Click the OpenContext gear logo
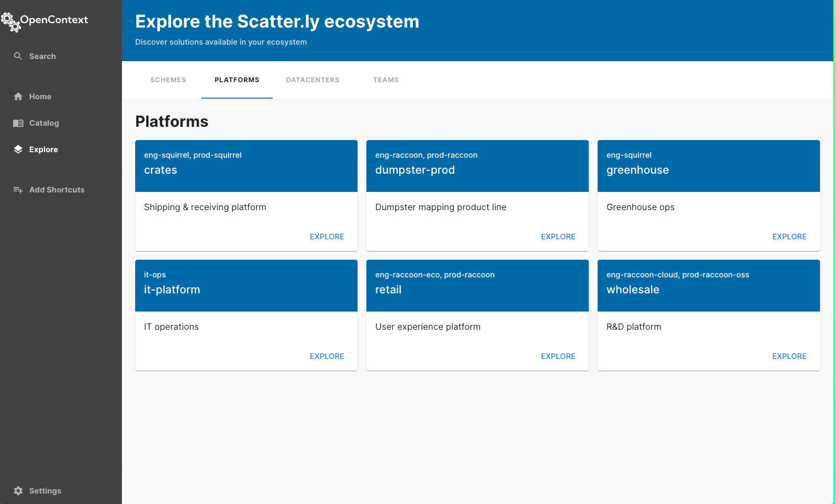The width and height of the screenshot is (836, 504). click(10, 22)
